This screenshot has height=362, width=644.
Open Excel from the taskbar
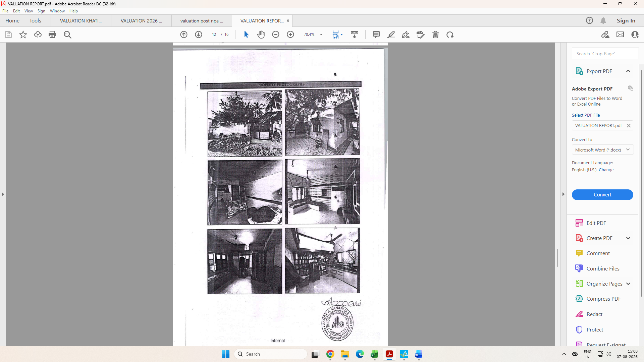click(x=374, y=354)
